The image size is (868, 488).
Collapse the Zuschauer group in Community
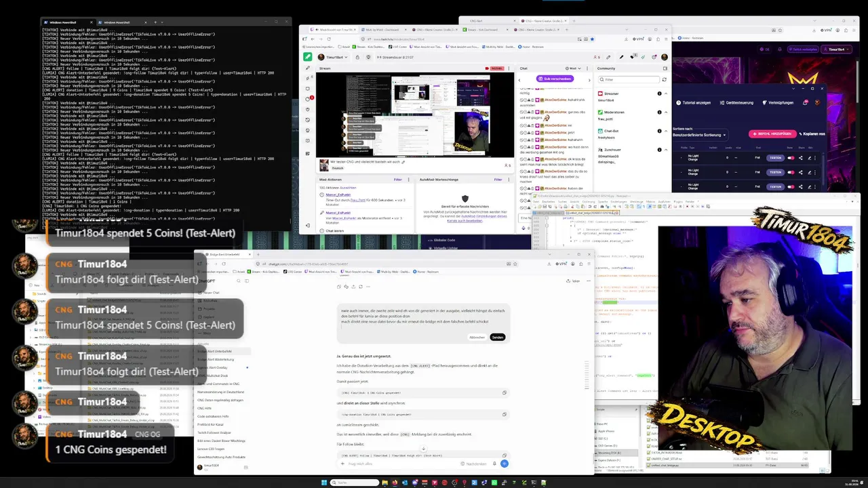(x=665, y=149)
